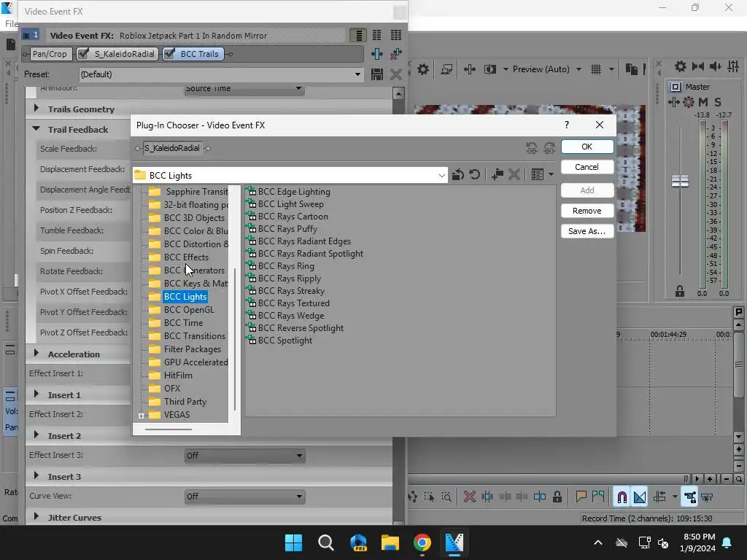The height and width of the screenshot is (560, 747).
Task: Open the Curve View dropdown
Action: pyautogui.click(x=244, y=497)
